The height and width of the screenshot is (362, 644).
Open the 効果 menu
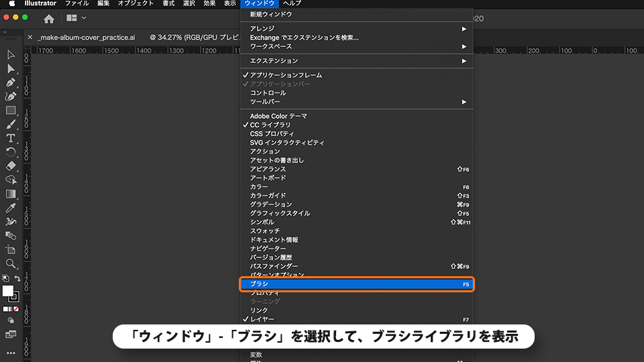[x=209, y=3]
